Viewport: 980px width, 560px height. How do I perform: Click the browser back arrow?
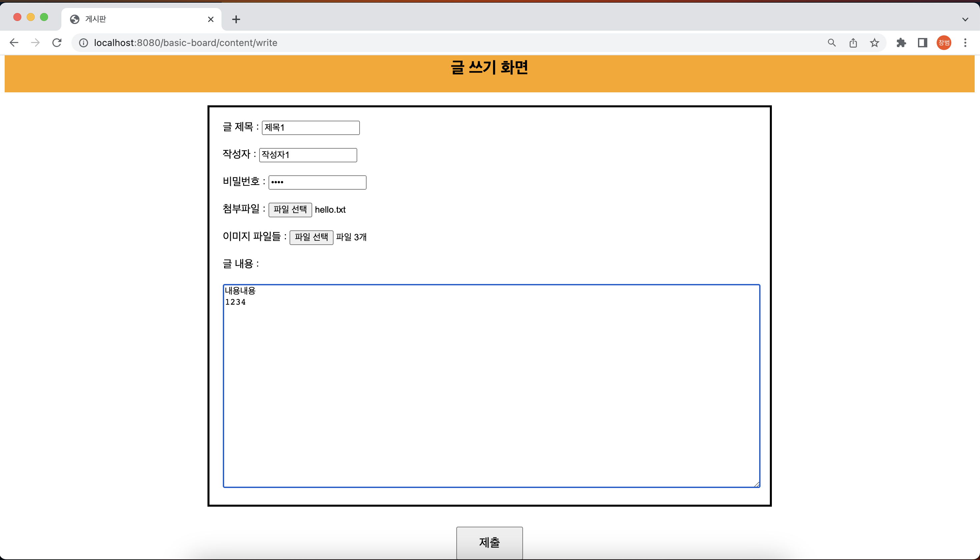[x=14, y=43]
